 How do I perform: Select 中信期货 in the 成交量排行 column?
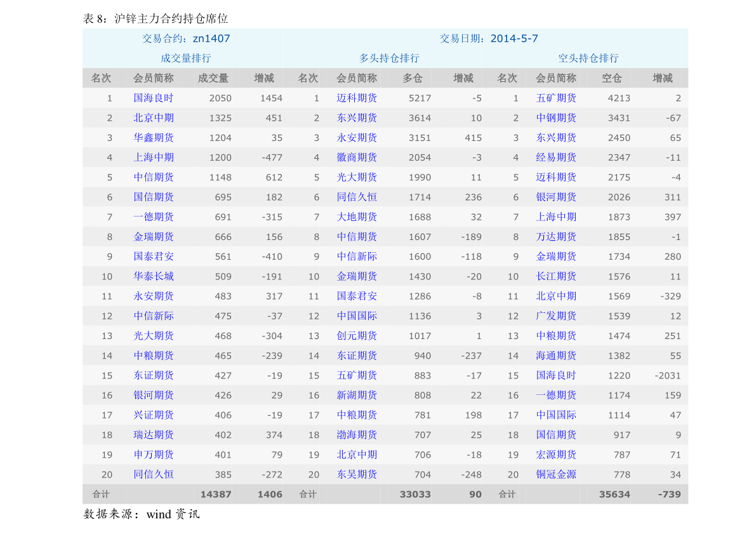point(154,177)
